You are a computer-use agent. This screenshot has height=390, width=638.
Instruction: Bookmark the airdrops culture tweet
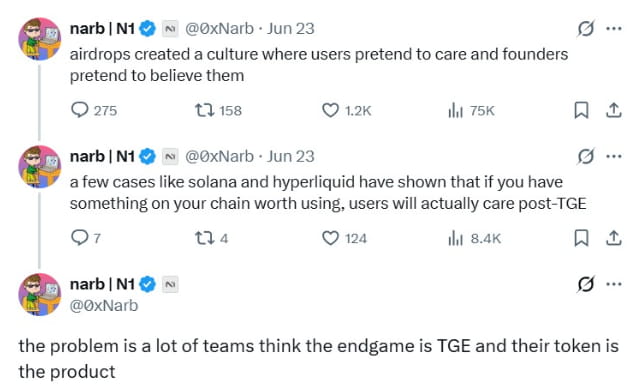581,110
